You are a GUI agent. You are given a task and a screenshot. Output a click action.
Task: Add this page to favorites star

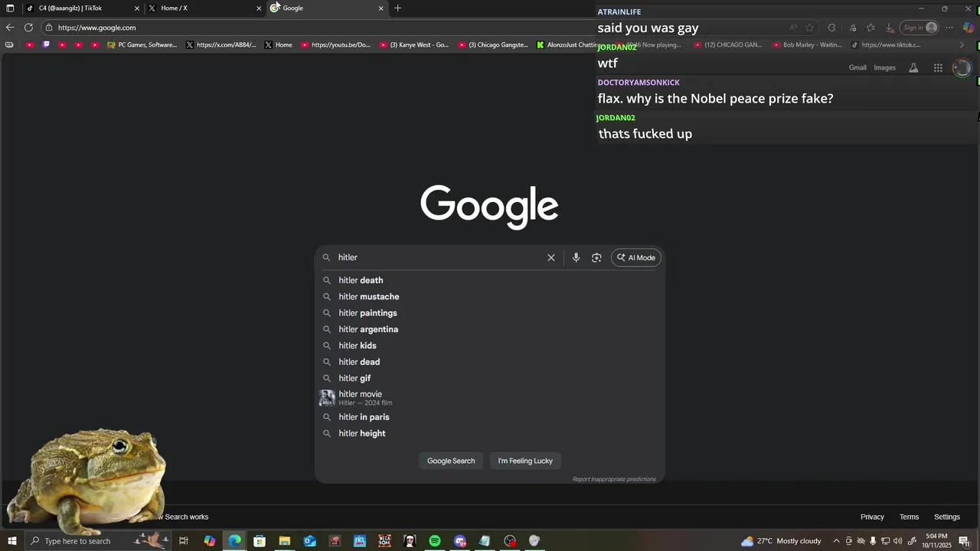[809, 28]
